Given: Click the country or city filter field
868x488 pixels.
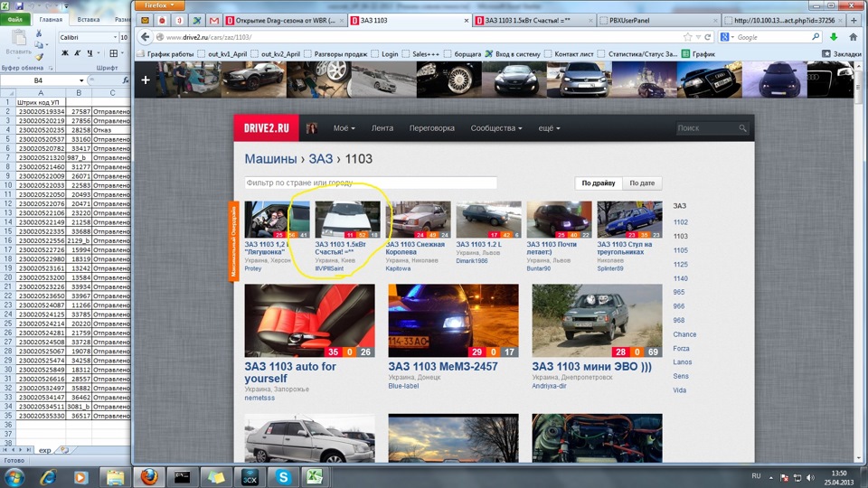Looking at the screenshot, I should (371, 183).
